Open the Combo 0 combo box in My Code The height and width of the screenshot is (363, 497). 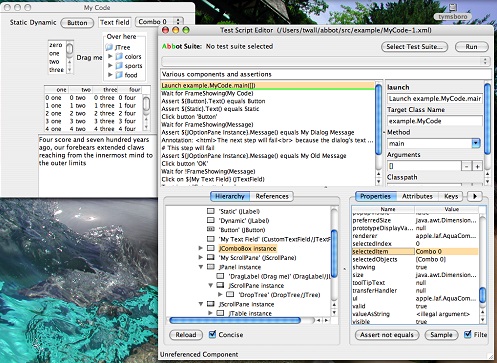click(160, 22)
